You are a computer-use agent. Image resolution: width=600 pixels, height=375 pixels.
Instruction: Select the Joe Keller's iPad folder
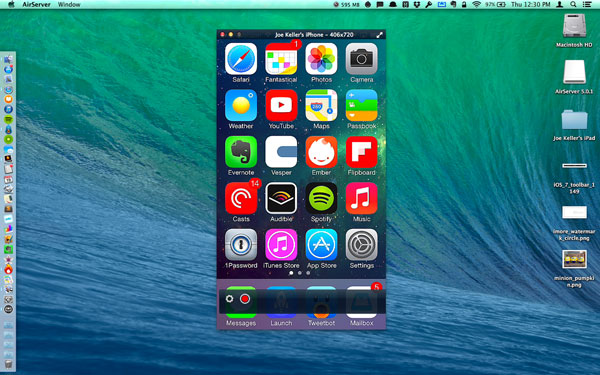point(574,120)
